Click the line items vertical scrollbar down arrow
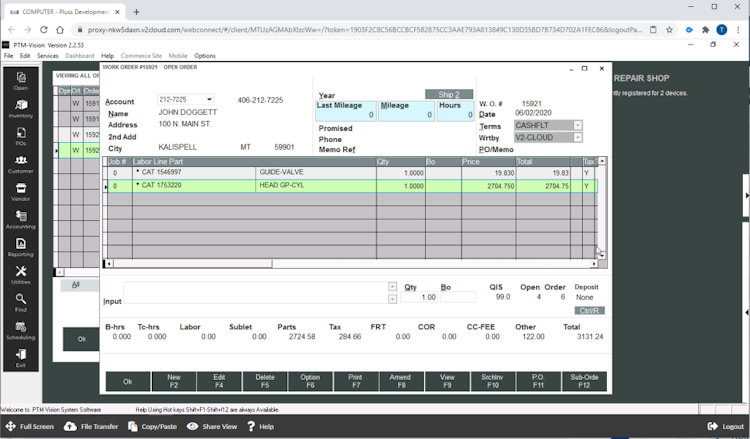 coord(602,255)
